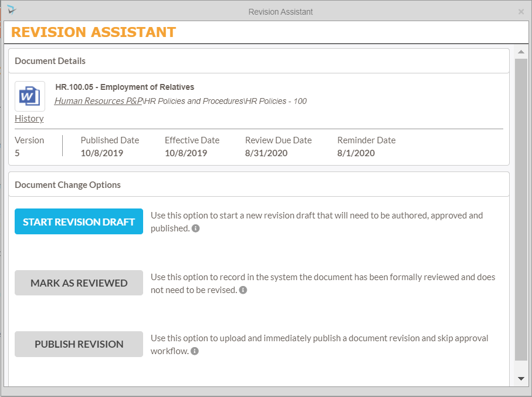Select the HR.100.05 Employment of Relatives title
Image resolution: width=532 pixels, height=397 pixels.
(x=125, y=88)
